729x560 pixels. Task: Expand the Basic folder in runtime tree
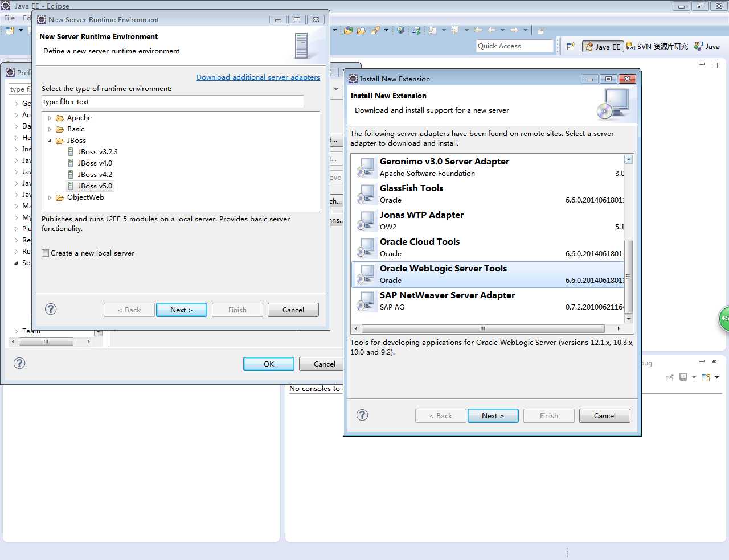(50, 129)
